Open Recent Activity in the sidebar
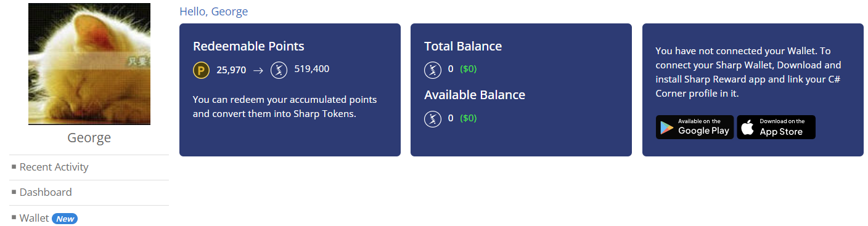 tap(54, 167)
